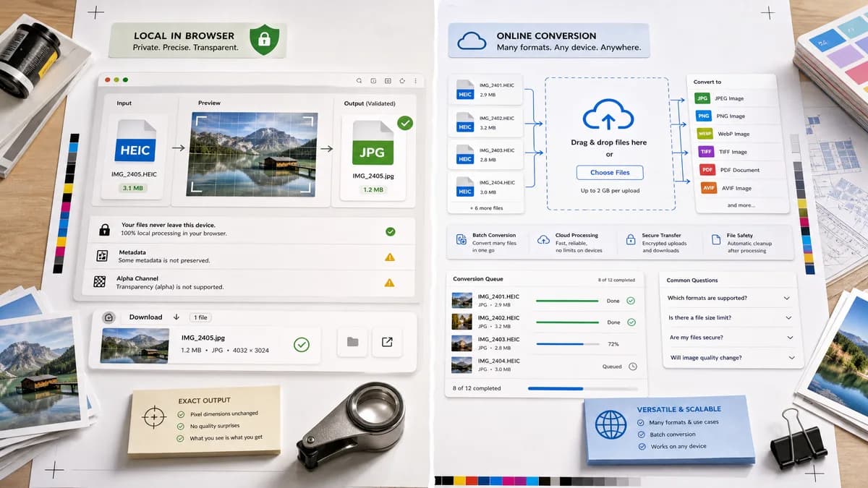Click the Metadata warning triangle icon

[x=390, y=257]
